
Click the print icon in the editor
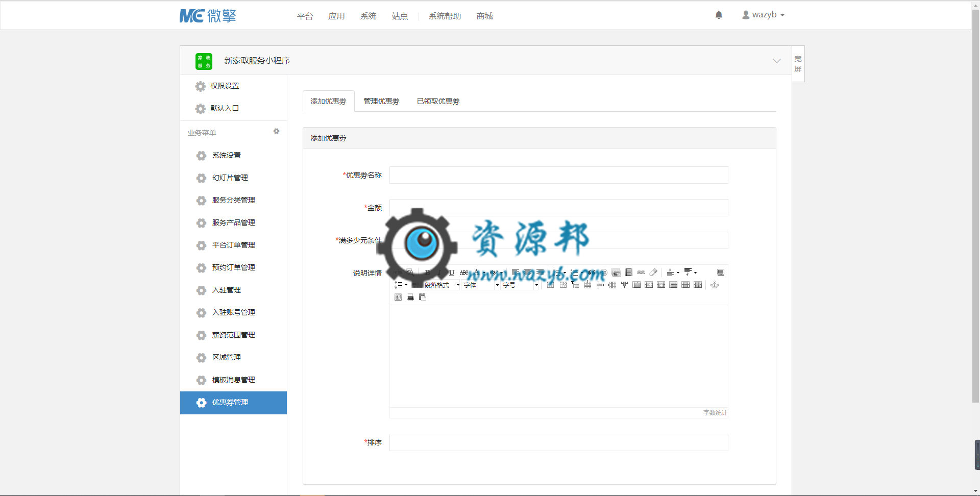tap(410, 297)
